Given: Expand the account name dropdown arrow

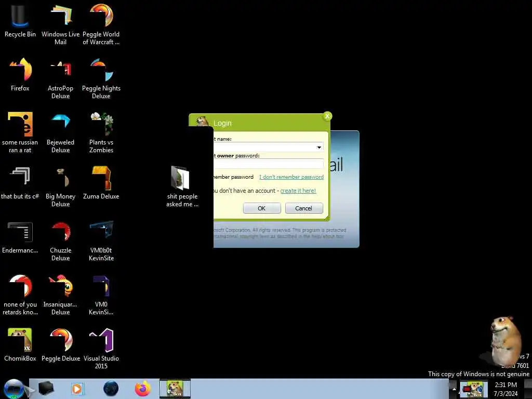Looking at the screenshot, I should [x=319, y=147].
